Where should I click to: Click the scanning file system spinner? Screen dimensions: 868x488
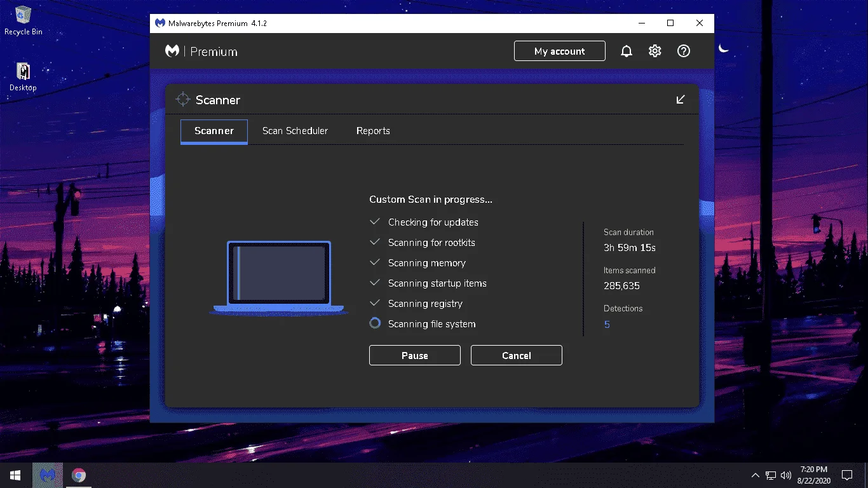tap(375, 323)
